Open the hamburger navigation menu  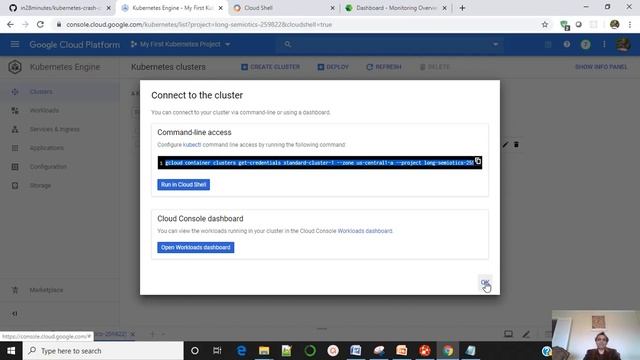[15, 44]
